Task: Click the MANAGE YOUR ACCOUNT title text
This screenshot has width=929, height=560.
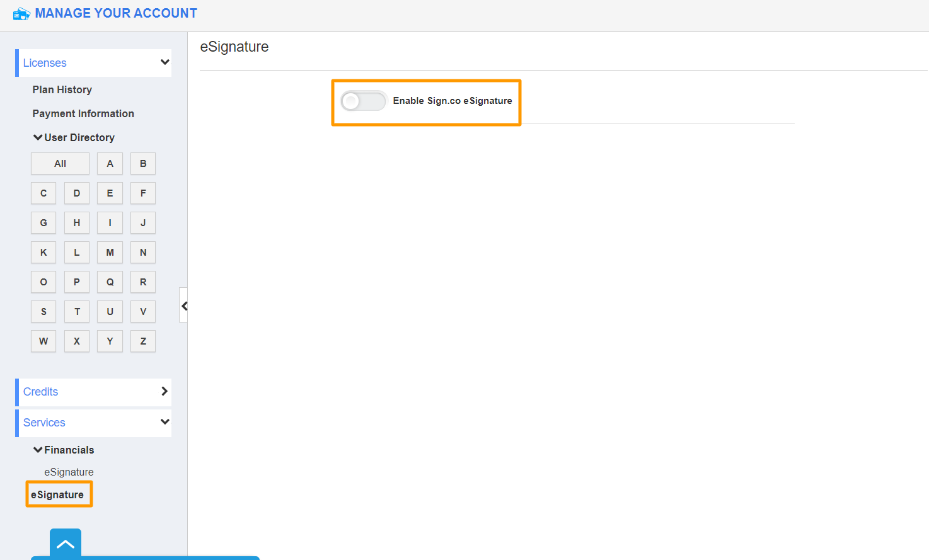Action: pyautogui.click(x=116, y=13)
